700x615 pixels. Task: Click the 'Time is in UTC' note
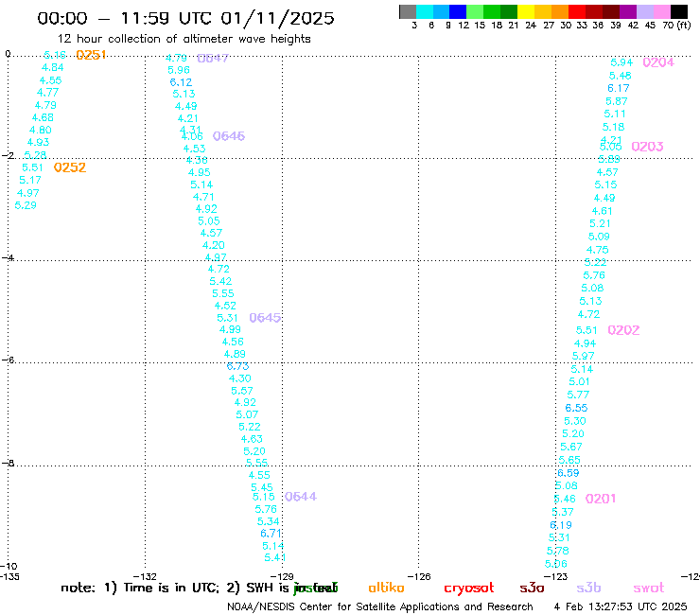click(x=171, y=588)
